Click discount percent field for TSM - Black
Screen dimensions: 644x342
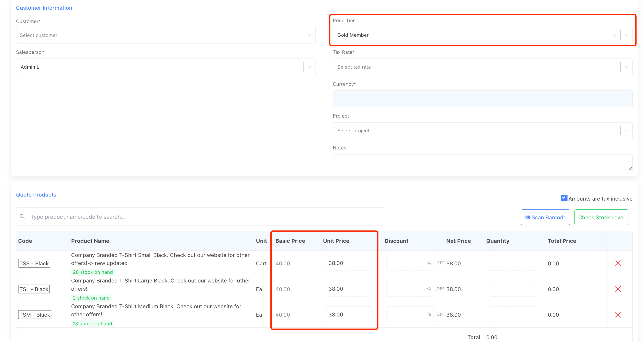pos(406,315)
